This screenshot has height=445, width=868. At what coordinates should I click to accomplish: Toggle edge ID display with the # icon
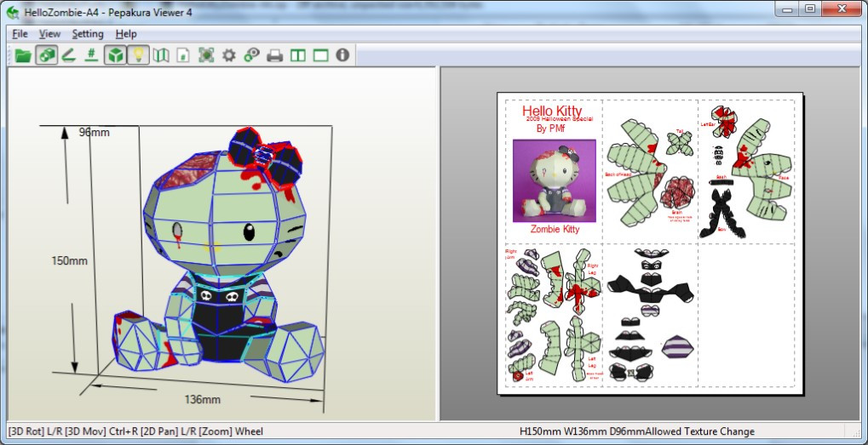click(91, 55)
